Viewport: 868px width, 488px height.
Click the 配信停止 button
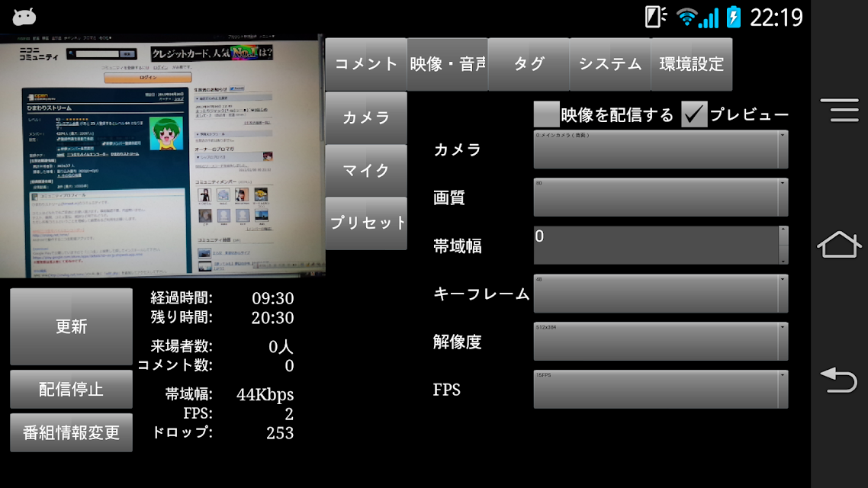tap(72, 389)
